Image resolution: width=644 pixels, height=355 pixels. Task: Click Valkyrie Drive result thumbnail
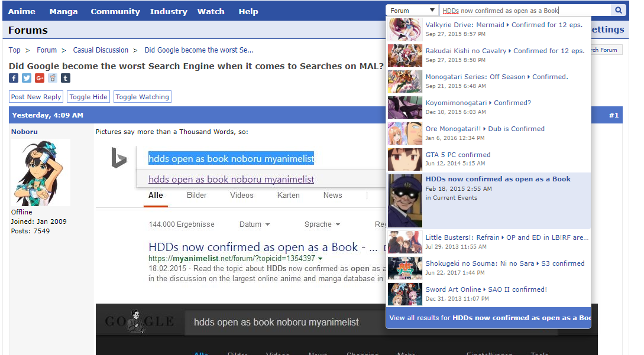click(x=405, y=30)
